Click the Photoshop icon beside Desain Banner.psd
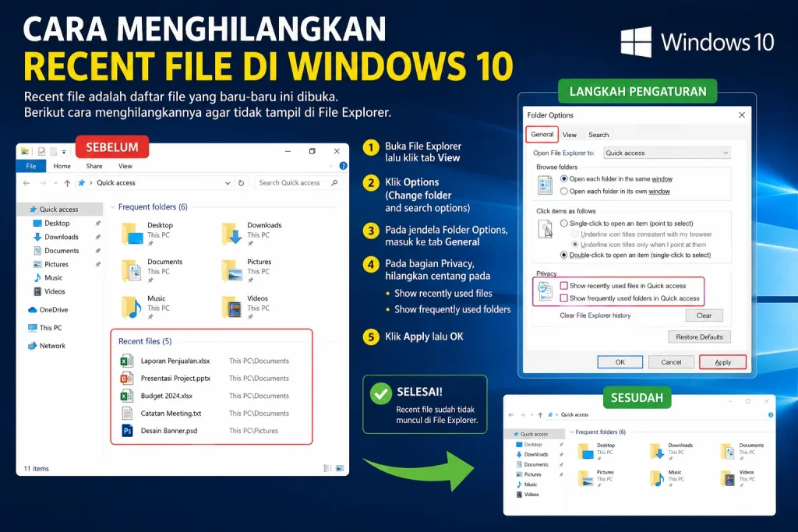Viewport: 798px width, 532px height. [x=127, y=431]
